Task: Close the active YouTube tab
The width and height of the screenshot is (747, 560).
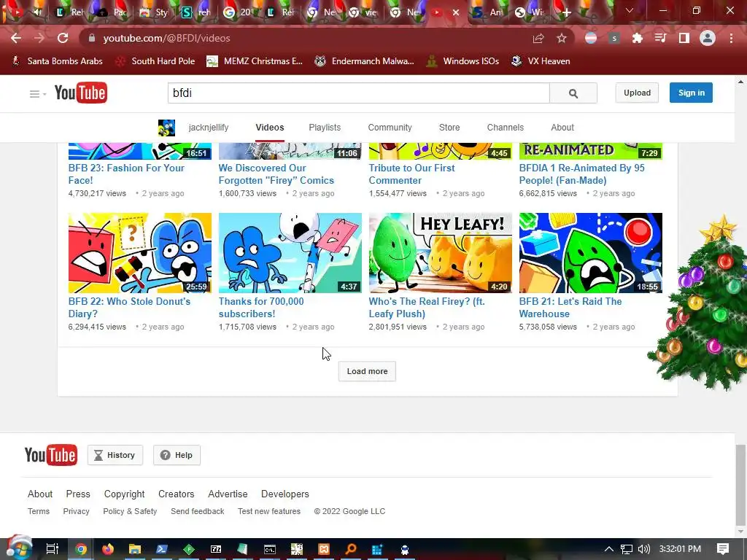Action: (x=456, y=12)
